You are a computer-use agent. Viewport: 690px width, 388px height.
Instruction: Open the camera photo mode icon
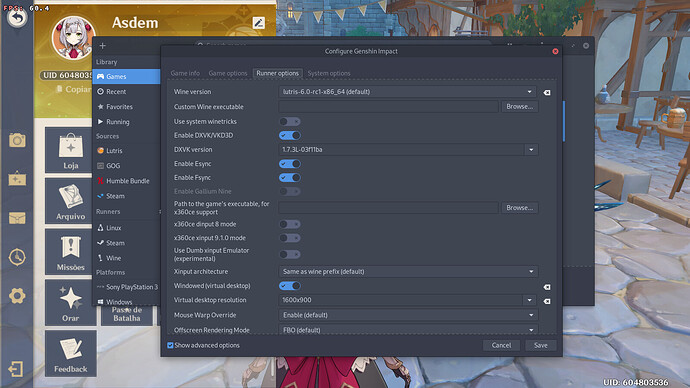coord(17,140)
